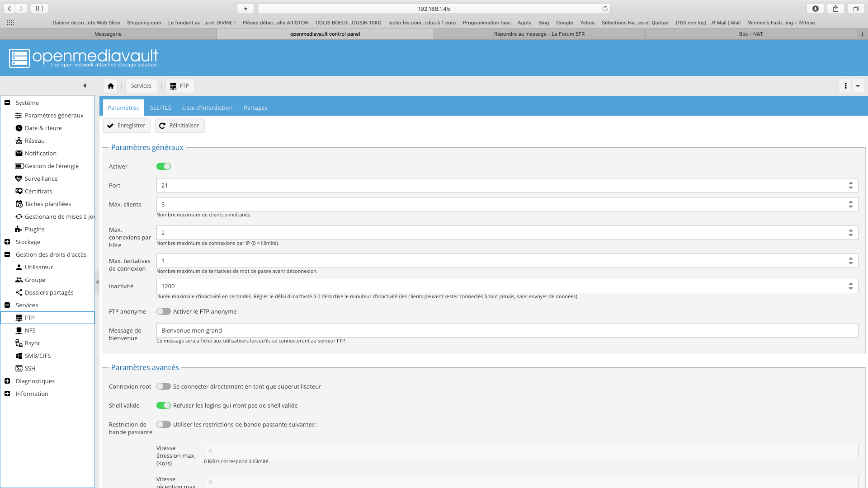Screen dimensions: 868x488
Task: Click the home icon in breadcrumb bar
Action: tap(110, 86)
